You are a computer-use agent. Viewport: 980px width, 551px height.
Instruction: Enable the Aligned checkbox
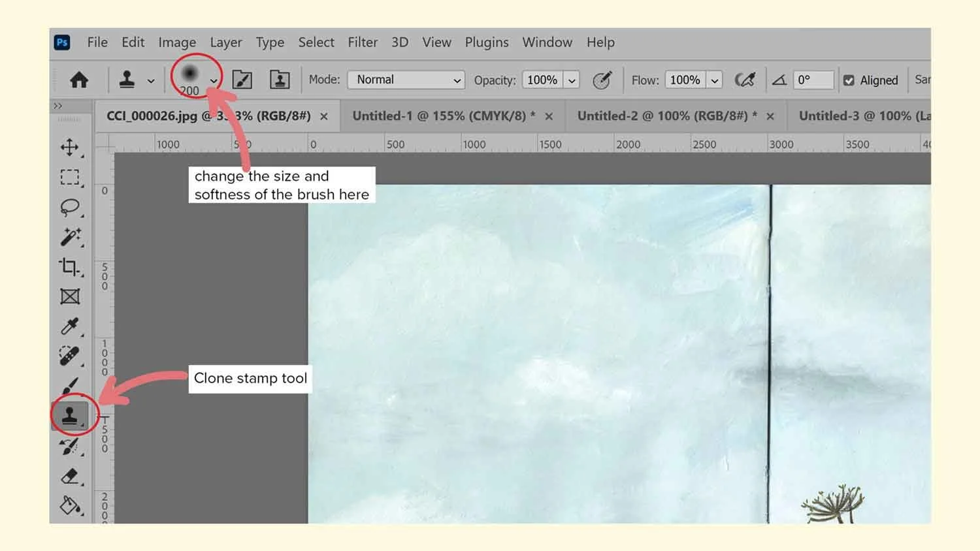[849, 80]
